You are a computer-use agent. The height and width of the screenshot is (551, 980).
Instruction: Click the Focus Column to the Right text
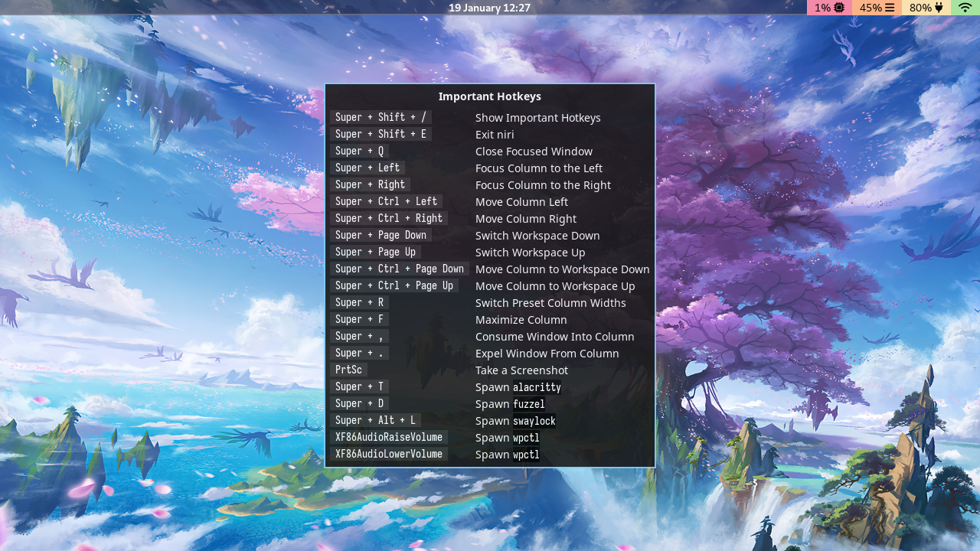click(543, 185)
